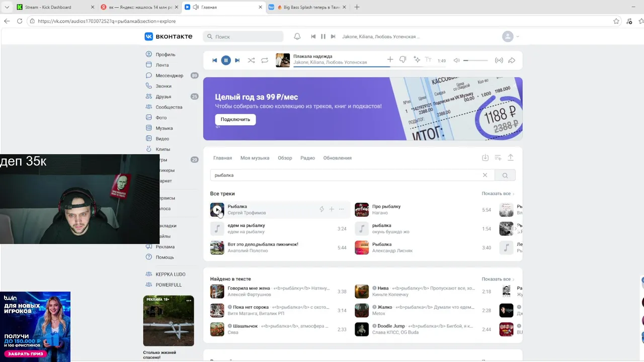
Task: Show all results for Все треки
Action: pos(498,194)
